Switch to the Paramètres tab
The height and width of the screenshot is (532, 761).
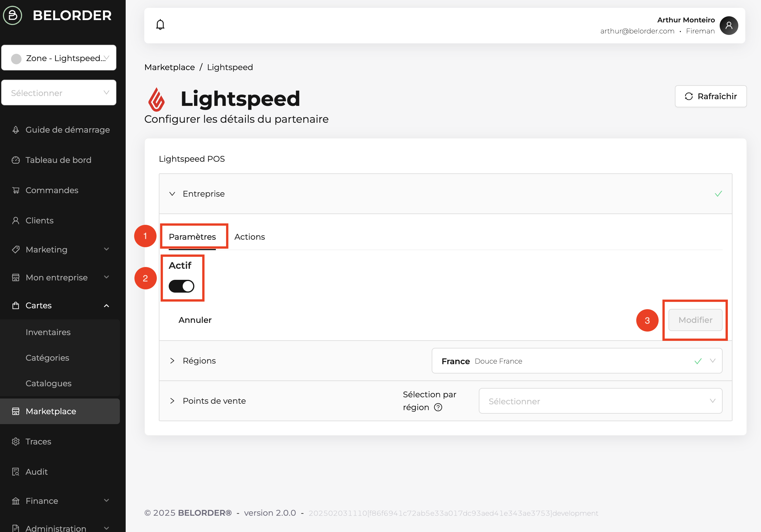click(x=192, y=237)
